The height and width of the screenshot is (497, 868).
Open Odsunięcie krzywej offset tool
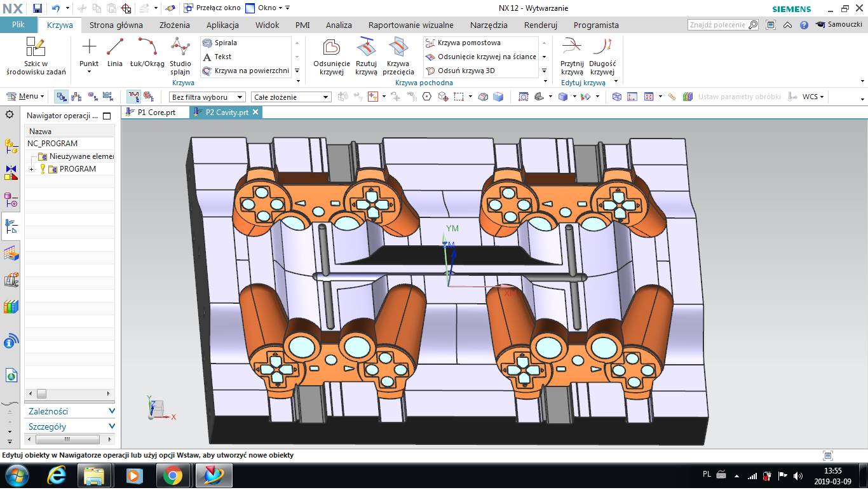point(332,57)
